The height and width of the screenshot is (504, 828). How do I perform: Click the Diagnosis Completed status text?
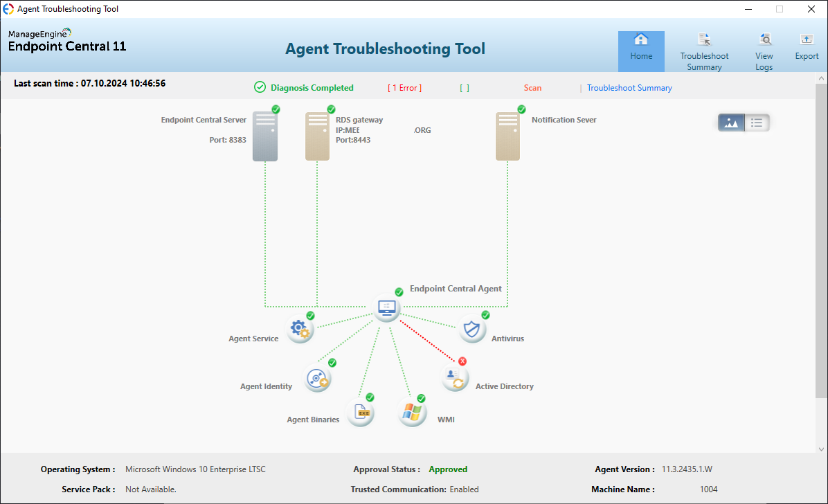[x=312, y=88]
